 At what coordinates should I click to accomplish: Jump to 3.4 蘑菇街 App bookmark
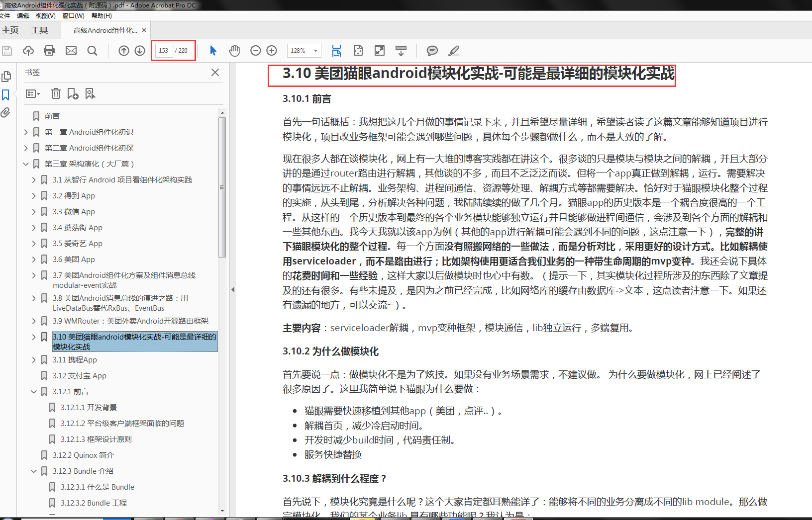tap(78, 228)
